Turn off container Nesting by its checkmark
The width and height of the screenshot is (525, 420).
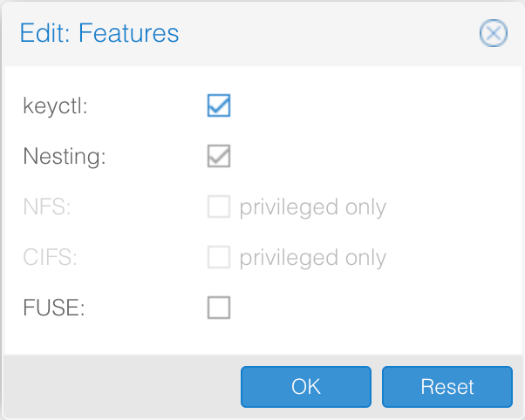click(x=219, y=156)
